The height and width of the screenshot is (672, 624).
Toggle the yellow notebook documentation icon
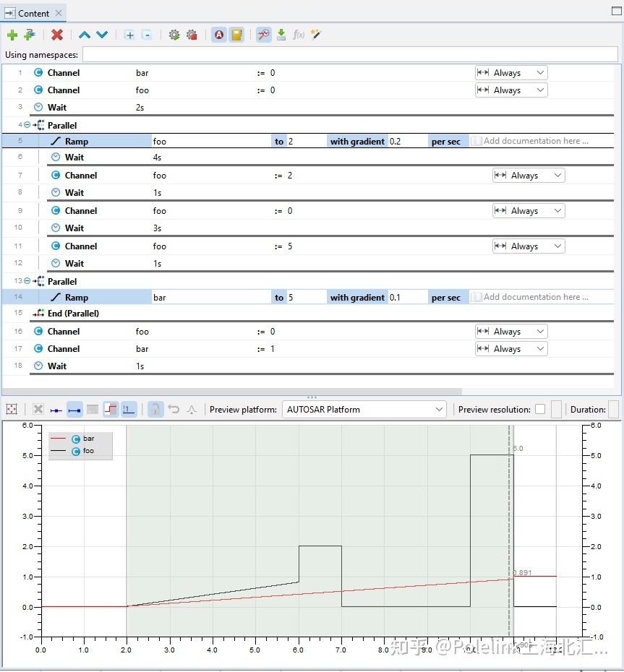pyautogui.click(x=236, y=35)
